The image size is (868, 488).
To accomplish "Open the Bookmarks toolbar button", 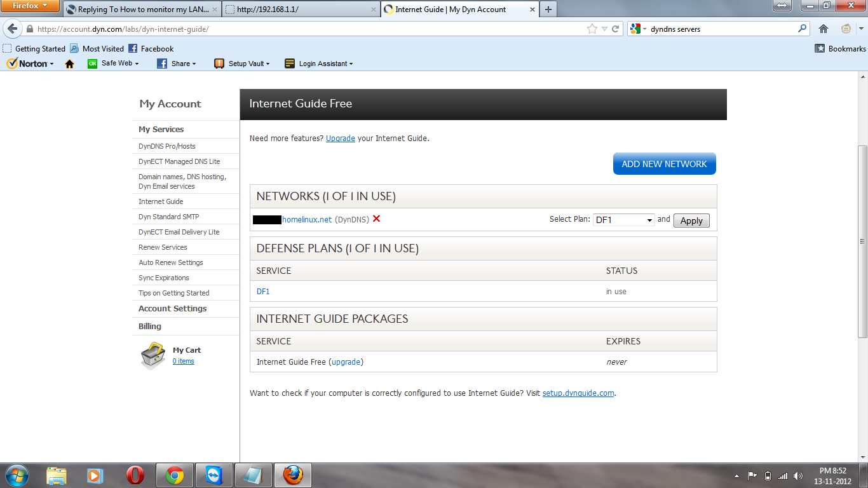I will [841, 48].
